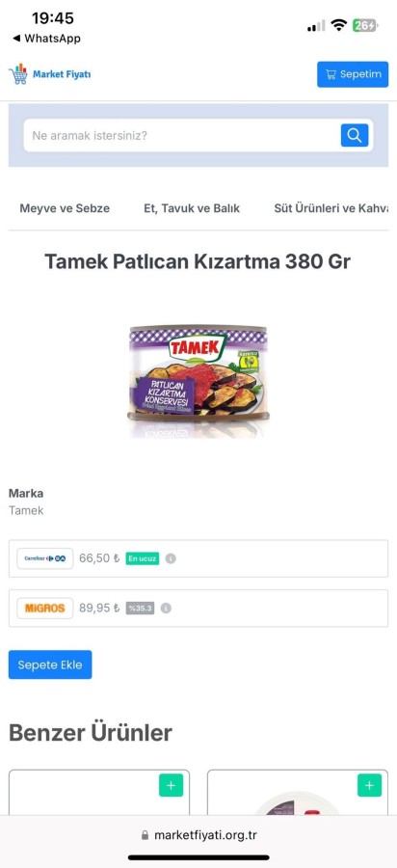
Task: Tap the 89,95 ₺ Migros price row
Action: (x=198, y=609)
